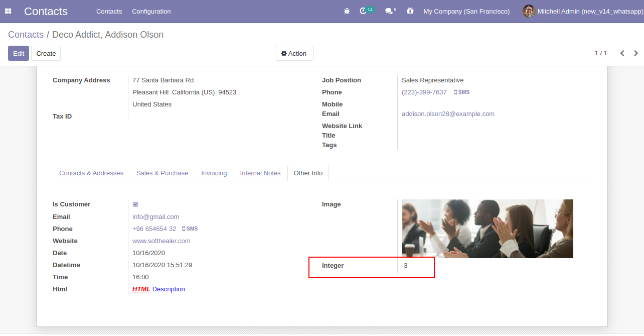The image size is (644, 336).
Task: Switch to Invoicing tab
Action: point(214,173)
